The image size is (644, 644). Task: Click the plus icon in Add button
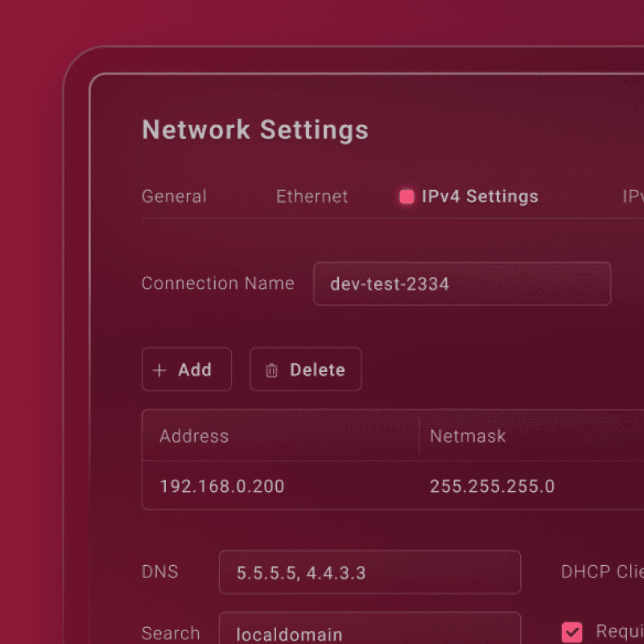point(159,370)
